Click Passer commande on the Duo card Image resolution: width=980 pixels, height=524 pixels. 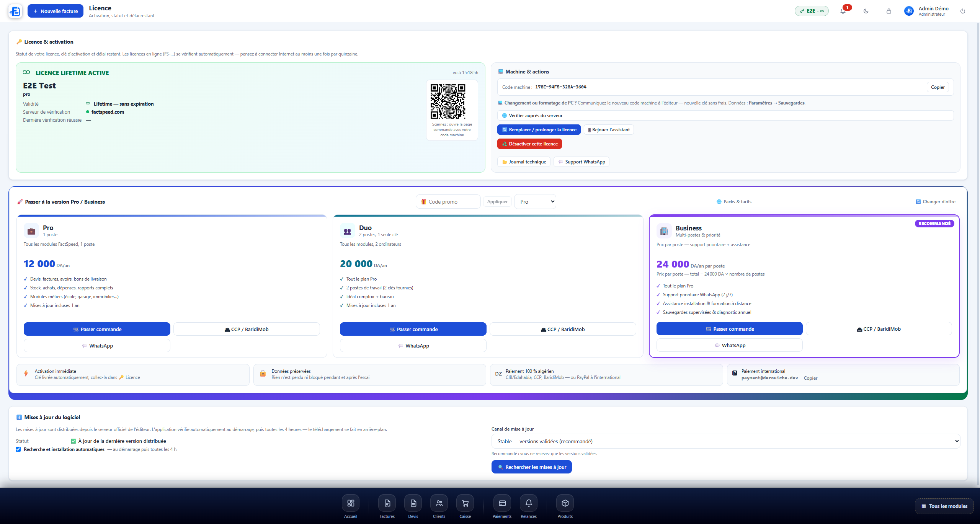point(413,329)
